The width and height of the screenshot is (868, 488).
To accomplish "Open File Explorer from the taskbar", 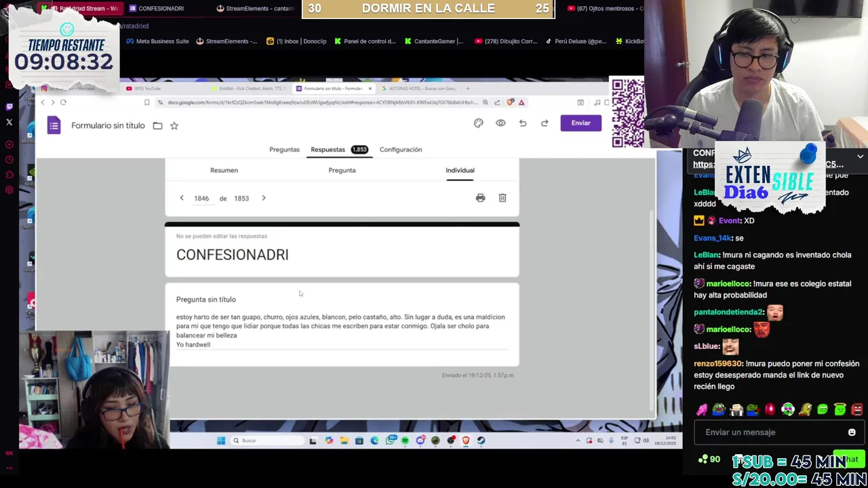I will (344, 441).
